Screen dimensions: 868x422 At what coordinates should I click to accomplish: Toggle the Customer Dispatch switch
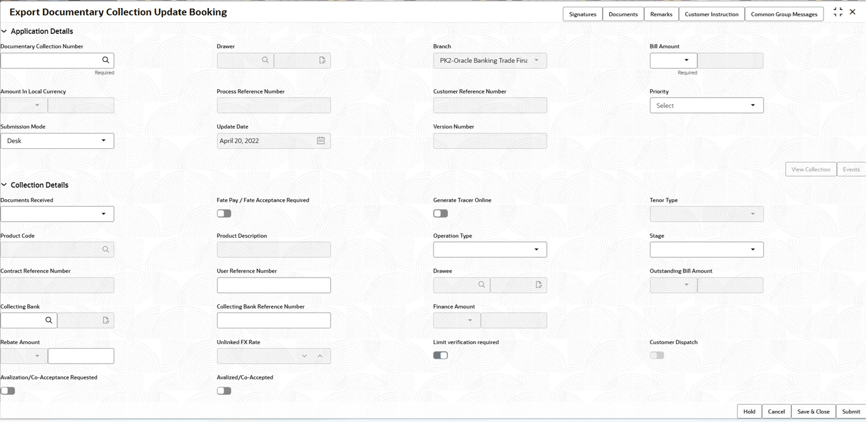(657, 355)
